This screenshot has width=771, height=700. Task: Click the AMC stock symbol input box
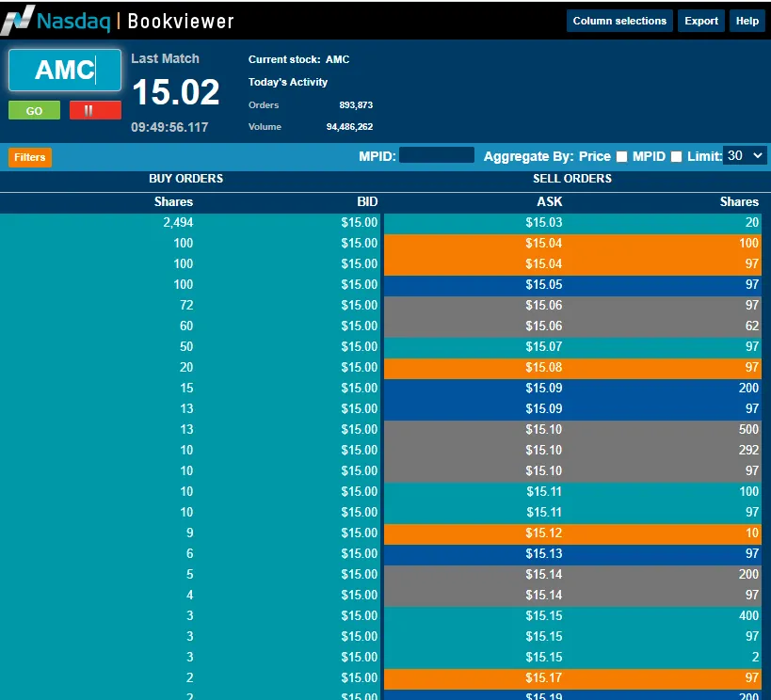point(65,70)
